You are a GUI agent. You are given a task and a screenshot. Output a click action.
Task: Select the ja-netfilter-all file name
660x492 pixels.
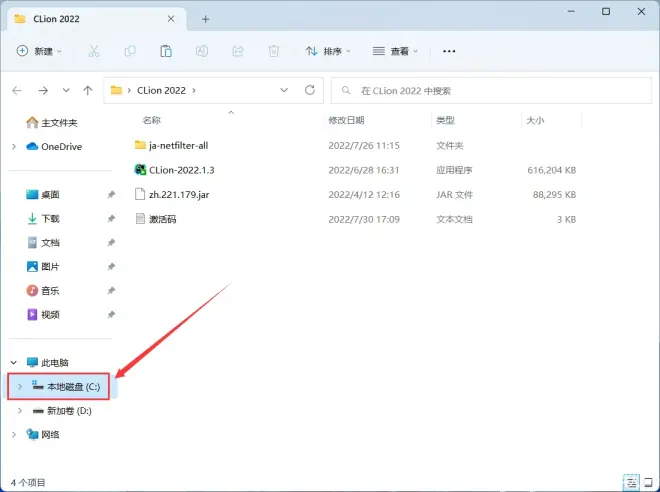(x=178, y=146)
